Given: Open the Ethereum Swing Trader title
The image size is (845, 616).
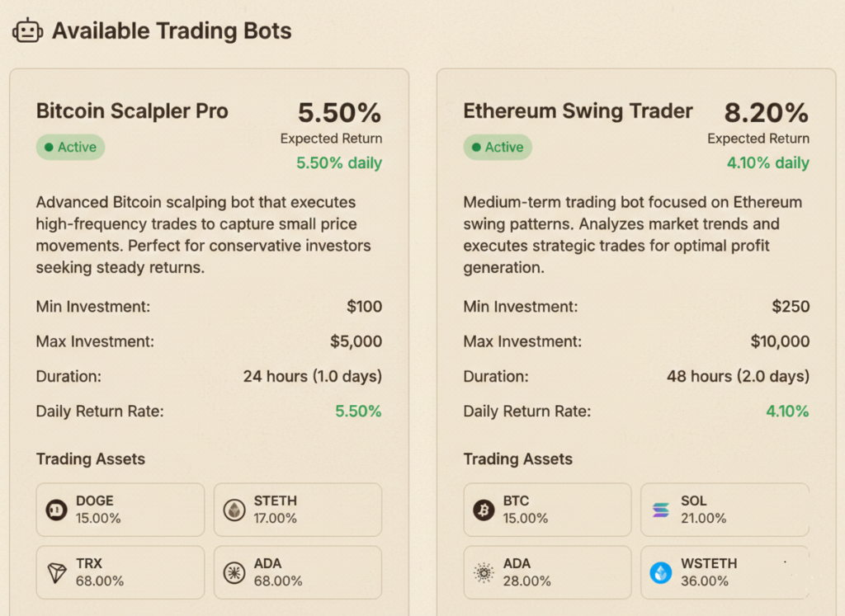Looking at the screenshot, I should [x=578, y=111].
